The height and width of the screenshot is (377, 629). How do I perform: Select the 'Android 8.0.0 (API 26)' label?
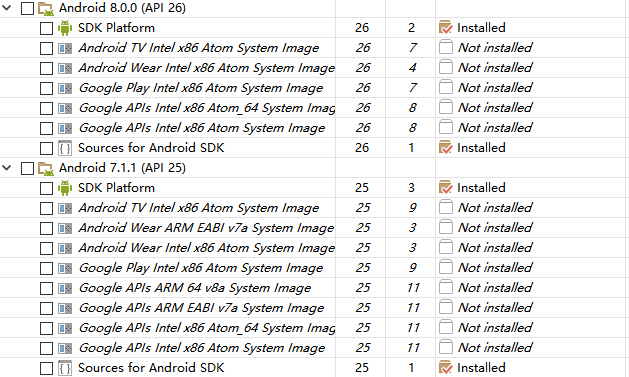(x=122, y=8)
